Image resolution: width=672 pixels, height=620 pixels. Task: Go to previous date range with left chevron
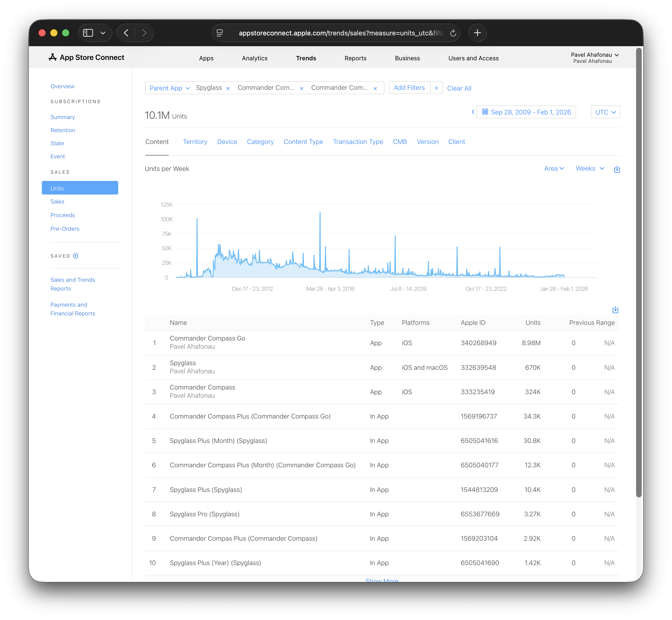point(473,112)
